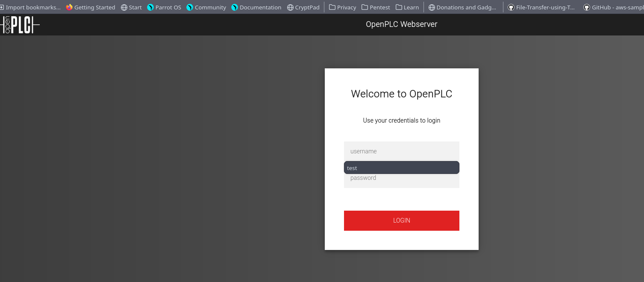Click 'Use your credentials to login' text
644x282 pixels.
pyautogui.click(x=402, y=120)
